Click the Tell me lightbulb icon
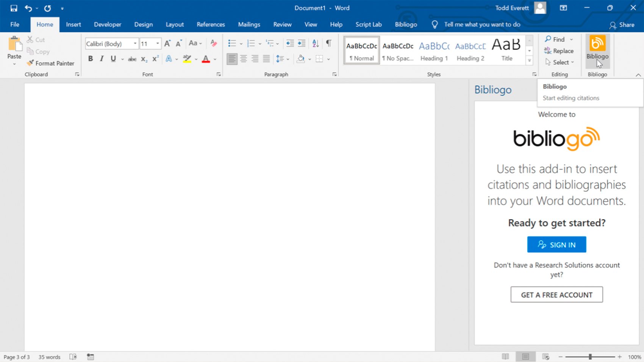 click(435, 25)
